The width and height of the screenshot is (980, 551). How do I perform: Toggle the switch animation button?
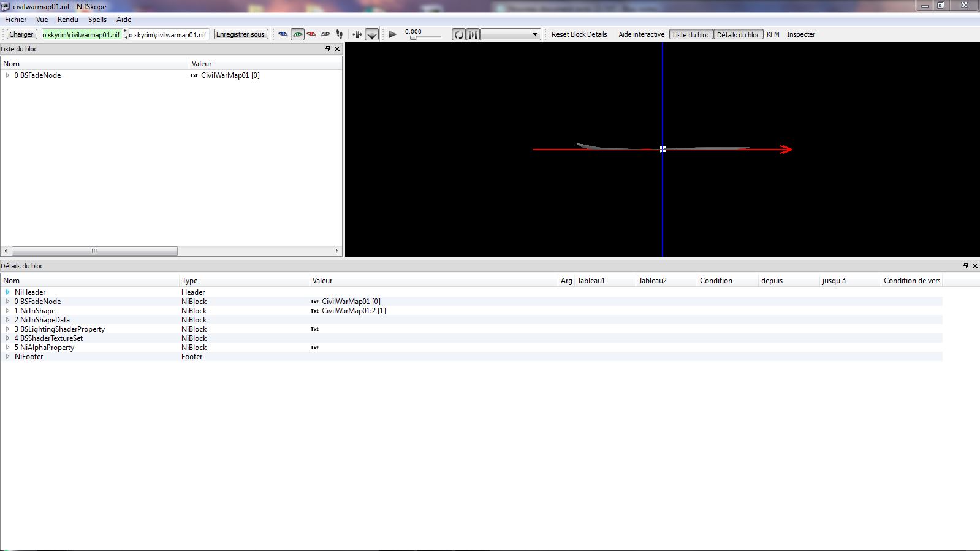tap(473, 35)
